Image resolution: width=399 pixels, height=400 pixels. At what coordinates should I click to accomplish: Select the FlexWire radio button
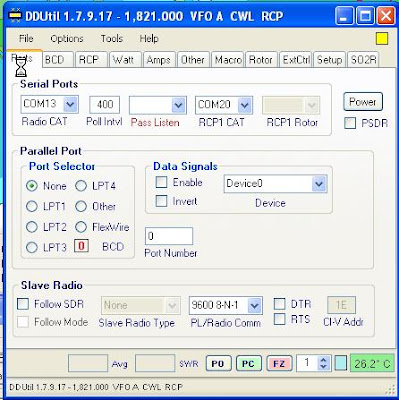81,227
